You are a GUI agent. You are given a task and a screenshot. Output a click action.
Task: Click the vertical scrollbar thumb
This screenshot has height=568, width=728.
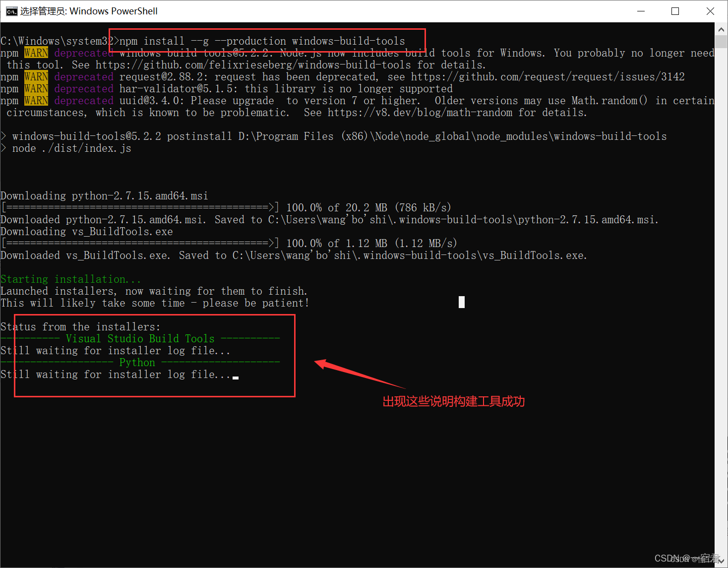(x=721, y=42)
